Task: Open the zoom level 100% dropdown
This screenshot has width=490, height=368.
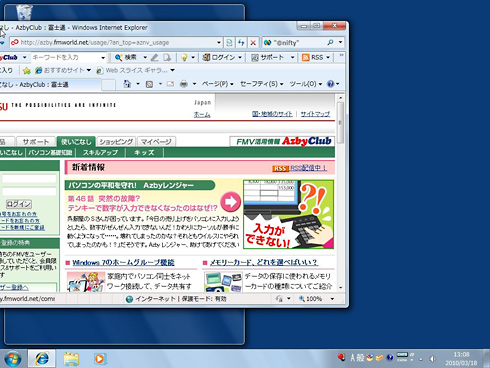Action: tap(332, 299)
